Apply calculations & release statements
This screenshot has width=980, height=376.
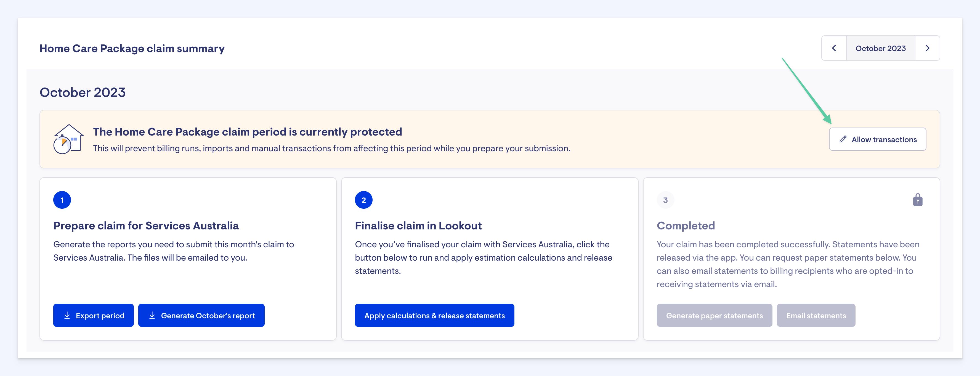[x=434, y=316]
